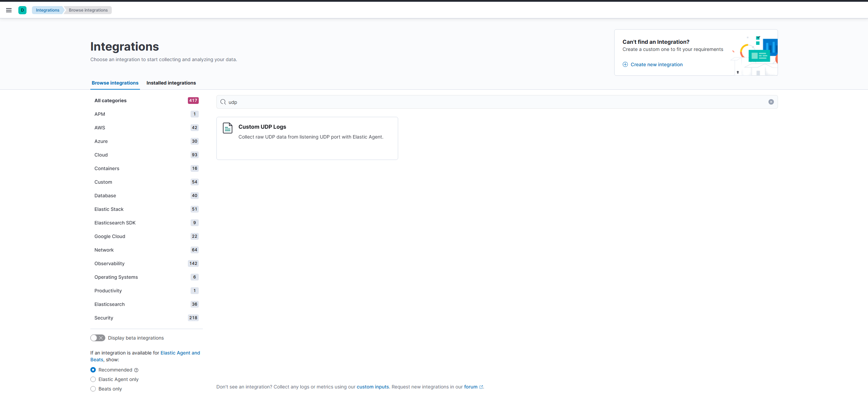Filter by Google Cloud category
This screenshot has width=868, height=418.
[146, 236]
